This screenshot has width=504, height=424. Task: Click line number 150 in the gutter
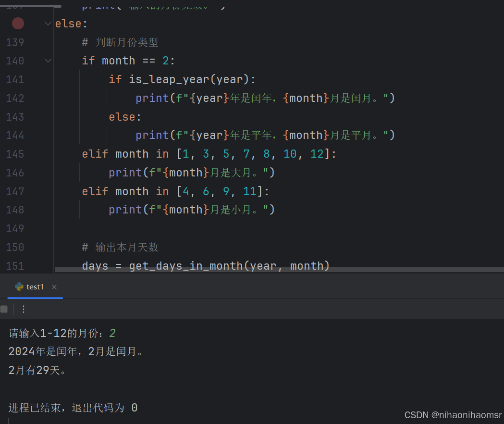coord(15,247)
